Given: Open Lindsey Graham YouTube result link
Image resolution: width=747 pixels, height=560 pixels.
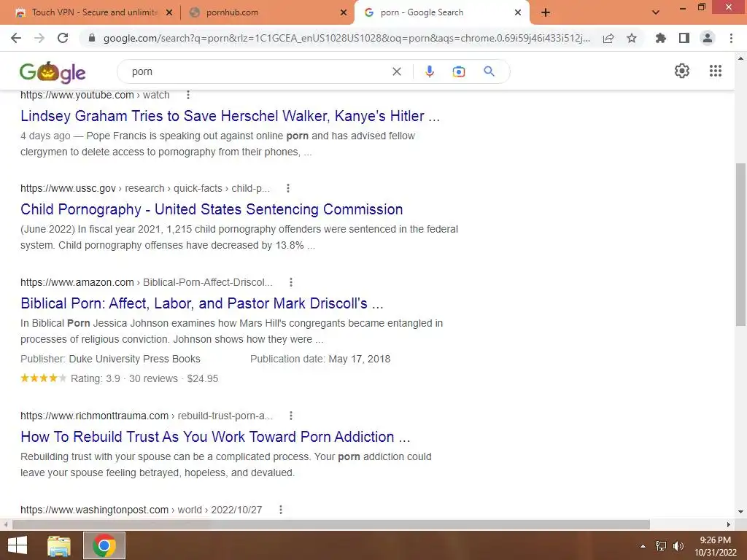Looking at the screenshot, I should pyautogui.click(x=230, y=116).
